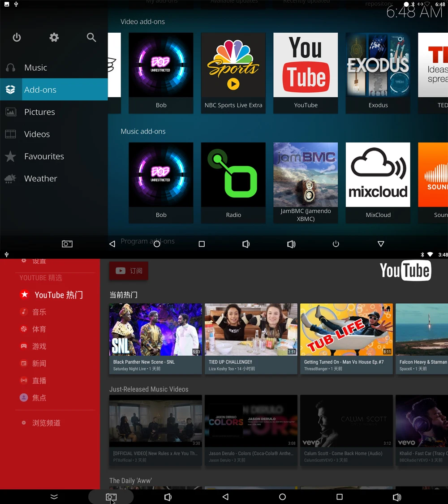The width and height of the screenshot is (448, 504).
Task: Open the MixCloud add-on
Action: click(378, 183)
